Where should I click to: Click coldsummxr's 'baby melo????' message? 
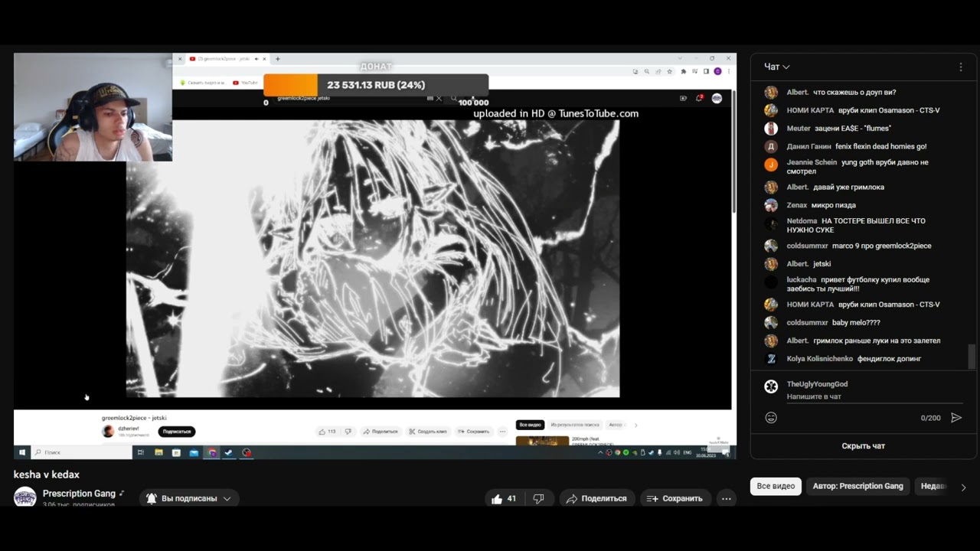[856, 323]
